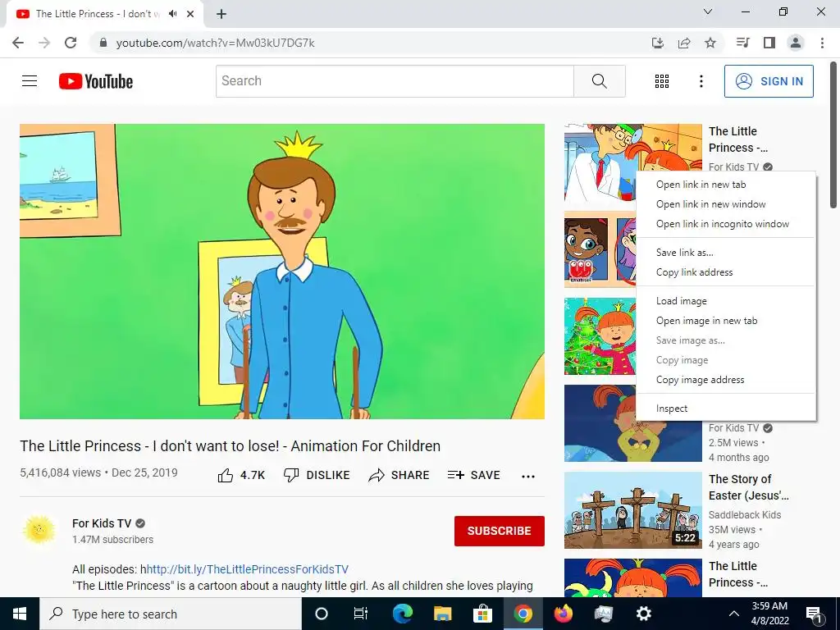This screenshot has height=630, width=840.
Task: Open Microsoft Store from taskbar
Action: click(482, 614)
